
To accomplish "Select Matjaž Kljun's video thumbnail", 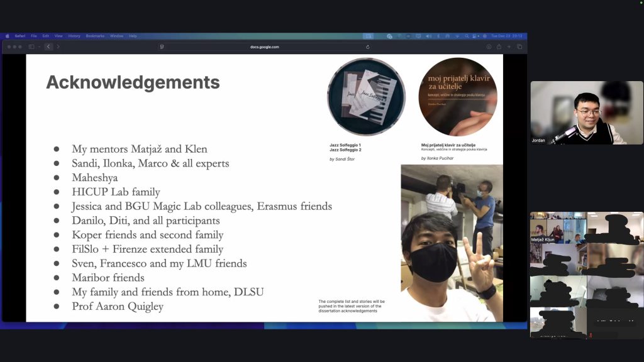I will (x=558, y=228).
